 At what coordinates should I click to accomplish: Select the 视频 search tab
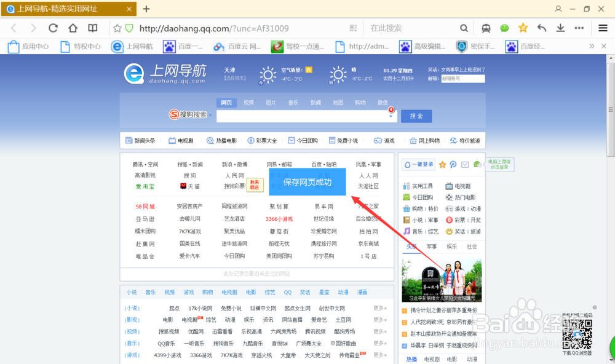click(x=248, y=102)
